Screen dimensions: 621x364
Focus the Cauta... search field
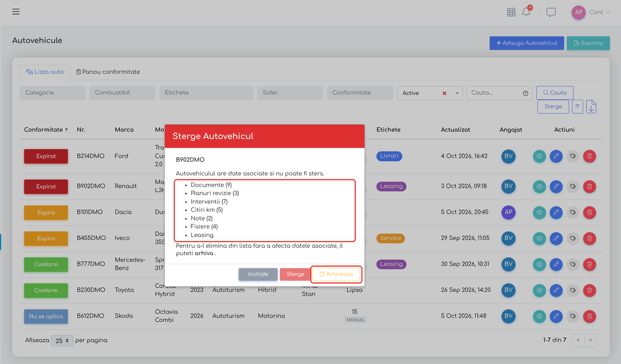[499, 93]
